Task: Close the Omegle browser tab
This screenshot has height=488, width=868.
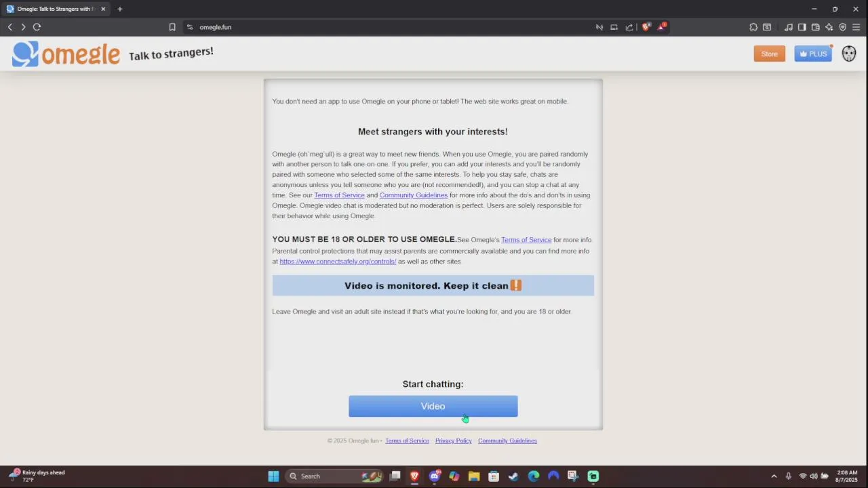Action: tap(103, 9)
